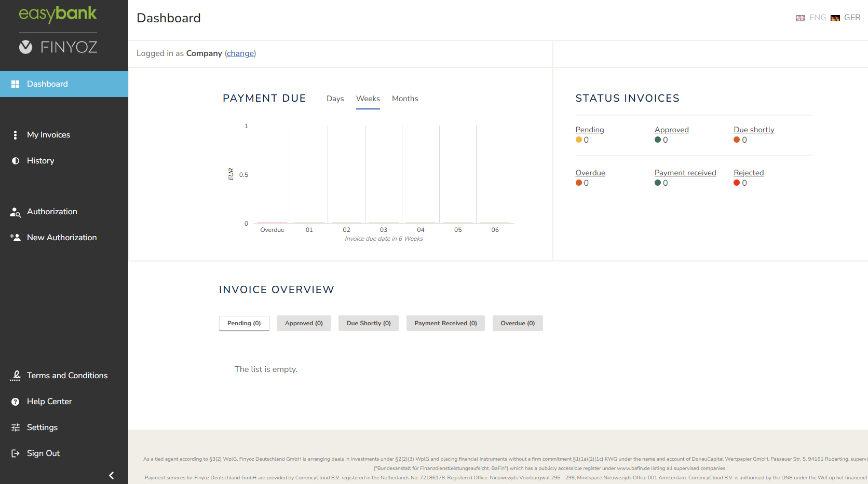Click the Sign Out arrow icon

pyautogui.click(x=16, y=453)
